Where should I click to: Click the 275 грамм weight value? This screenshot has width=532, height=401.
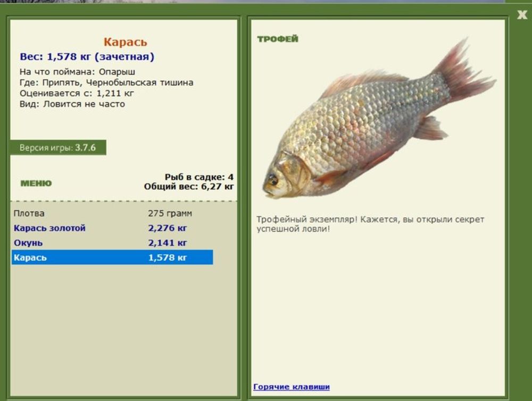pyautogui.click(x=170, y=213)
